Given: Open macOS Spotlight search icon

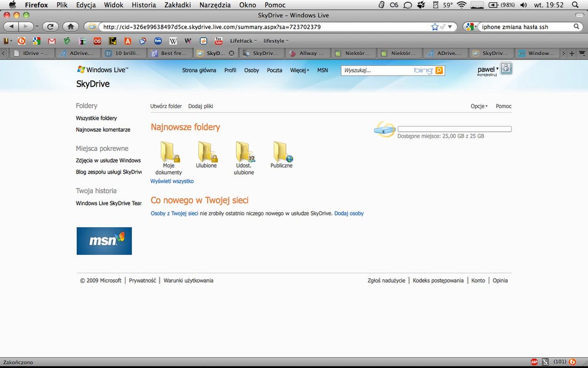Looking at the screenshot, I should (x=575, y=5).
